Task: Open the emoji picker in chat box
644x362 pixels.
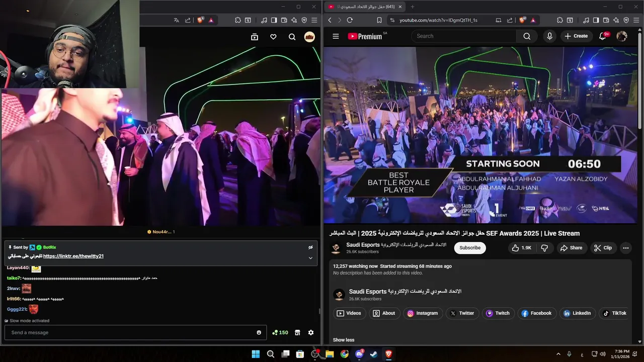Action: pyautogui.click(x=259, y=332)
